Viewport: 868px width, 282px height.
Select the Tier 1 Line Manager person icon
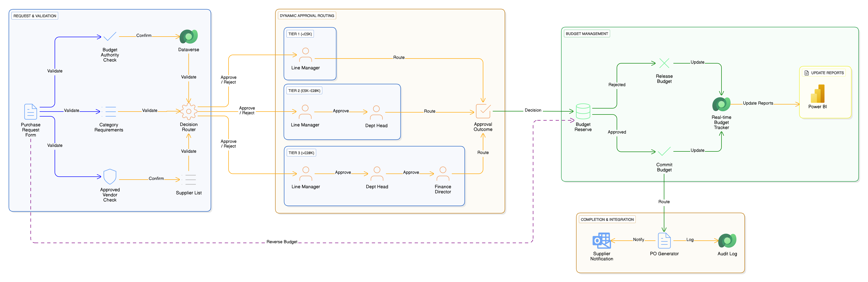pos(306,55)
